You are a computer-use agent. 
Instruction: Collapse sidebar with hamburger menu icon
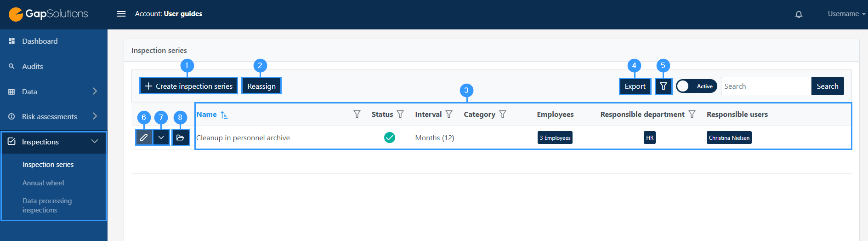[x=121, y=14]
